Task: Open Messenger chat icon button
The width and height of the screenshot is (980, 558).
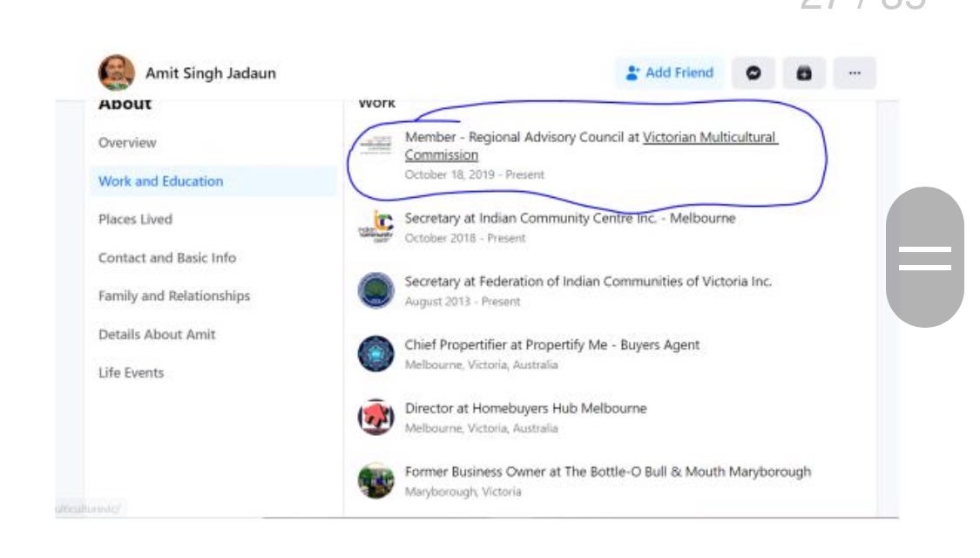Action: (x=754, y=73)
